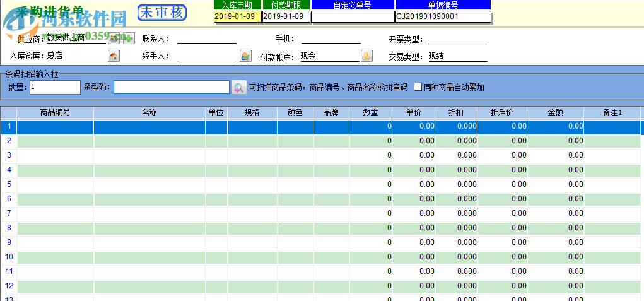This screenshot has width=644, height=301.
Task: Click the 商品编号 column header
Action: (55, 112)
